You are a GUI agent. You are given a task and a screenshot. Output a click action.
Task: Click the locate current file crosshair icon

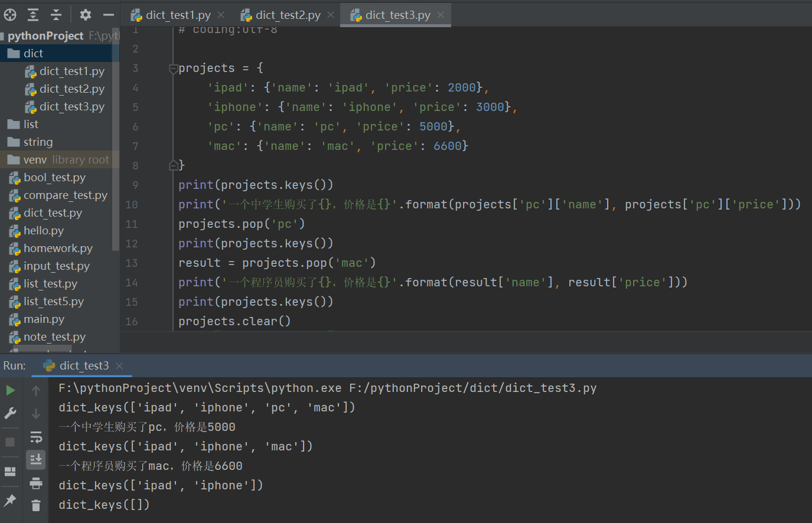point(10,15)
